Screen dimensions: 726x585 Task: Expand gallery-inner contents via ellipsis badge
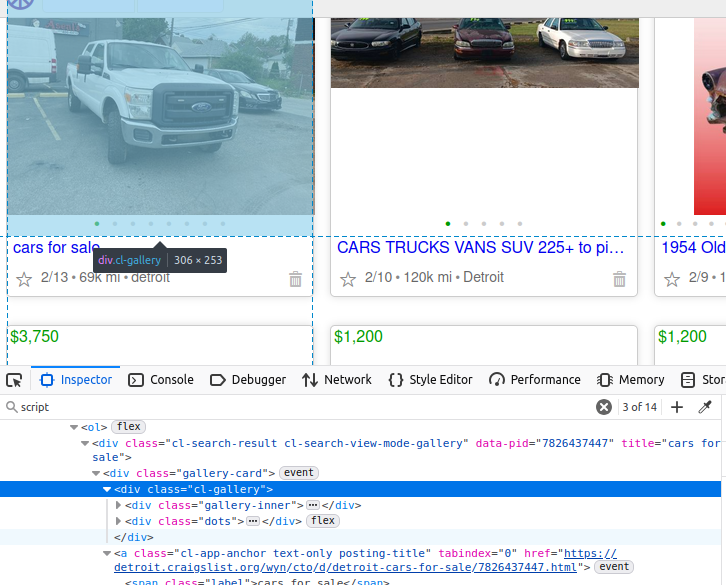coord(313,505)
